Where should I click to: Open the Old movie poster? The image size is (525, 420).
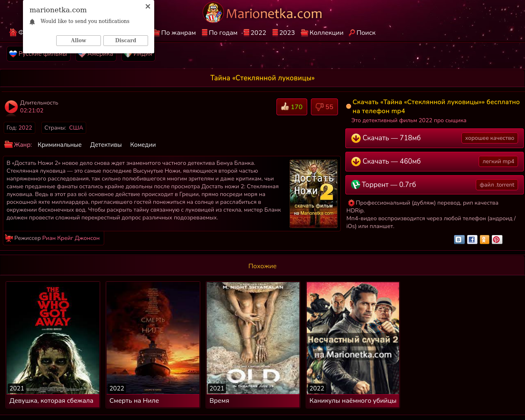(x=253, y=338)
